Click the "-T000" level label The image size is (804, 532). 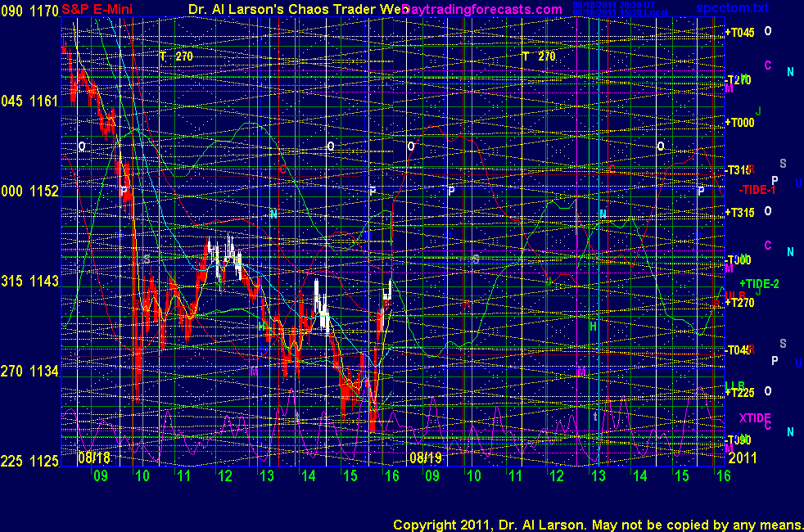[x=738, y=259]
